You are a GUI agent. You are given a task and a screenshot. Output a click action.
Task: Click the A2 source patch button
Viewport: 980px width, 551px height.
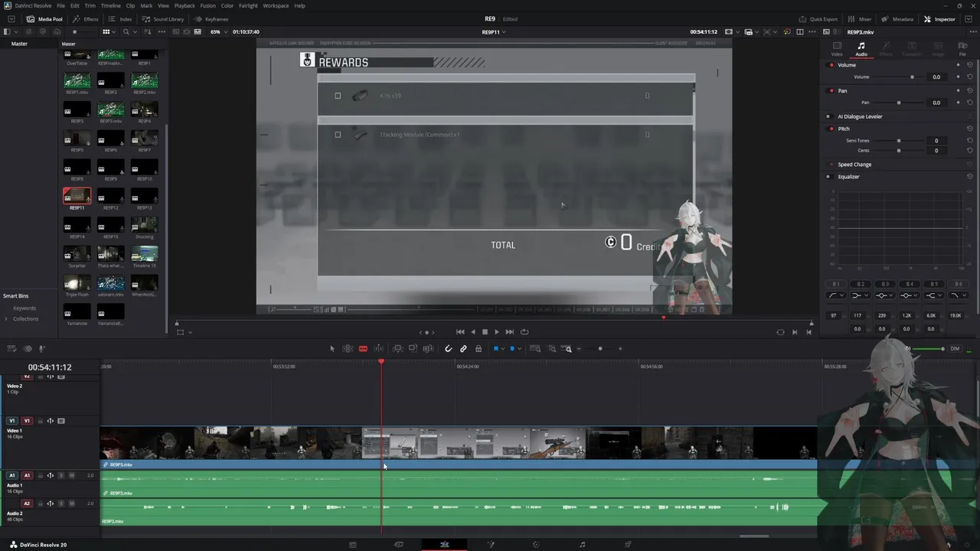[27, 504]
